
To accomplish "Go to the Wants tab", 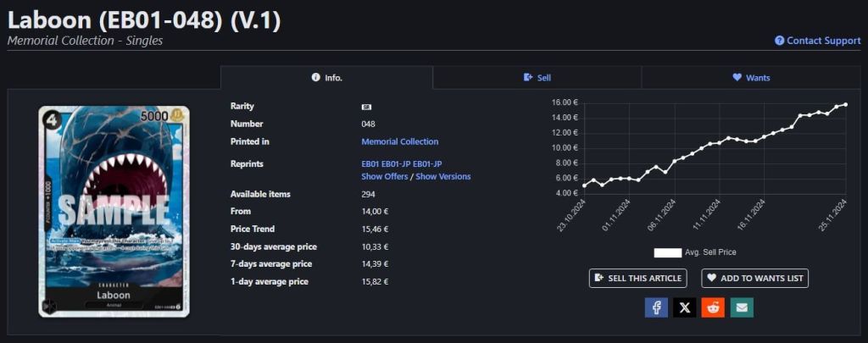I will click(751, 78).
